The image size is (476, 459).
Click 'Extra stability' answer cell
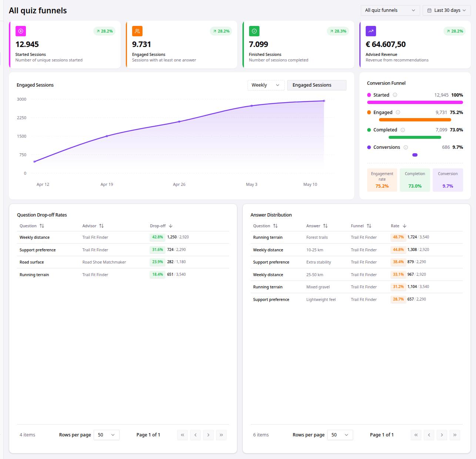tap(319, 262)
